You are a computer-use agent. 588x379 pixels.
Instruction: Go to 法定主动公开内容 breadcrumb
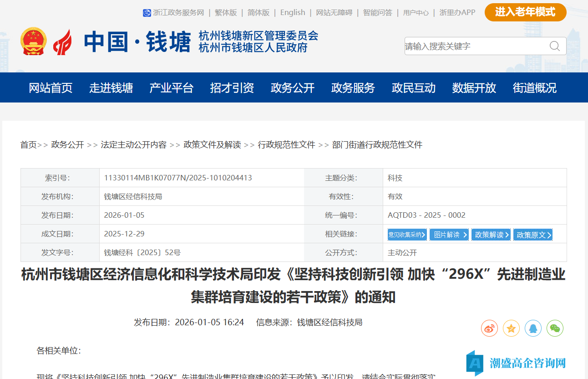pyautogui.click(x=134, y=145)
